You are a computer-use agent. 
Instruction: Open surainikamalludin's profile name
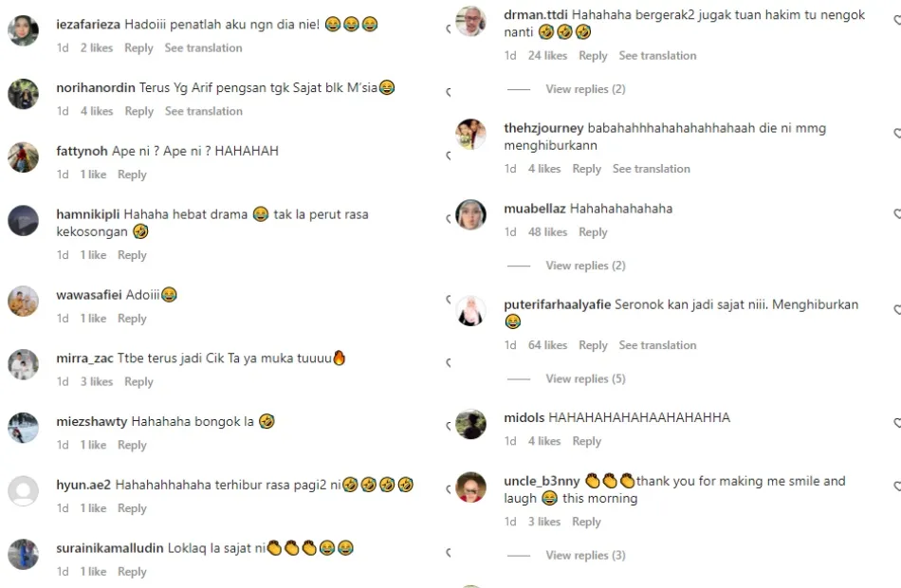tap(110, 548)
